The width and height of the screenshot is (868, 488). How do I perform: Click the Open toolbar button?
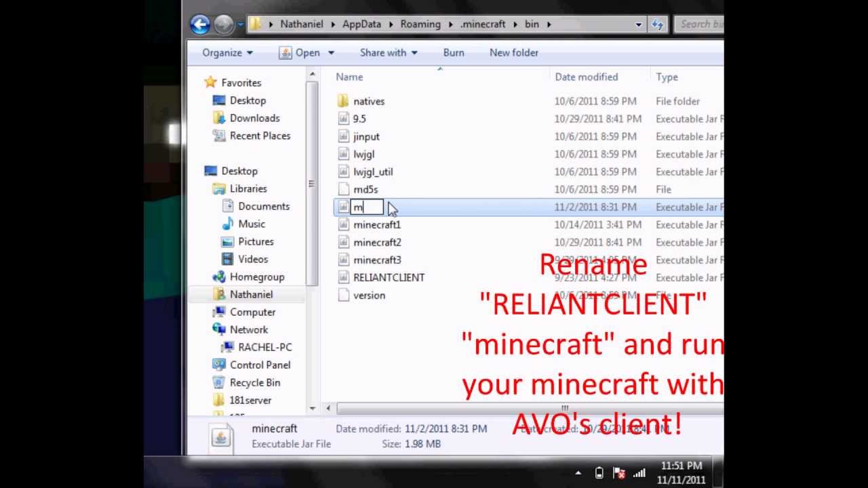click(x=299, y=52)
